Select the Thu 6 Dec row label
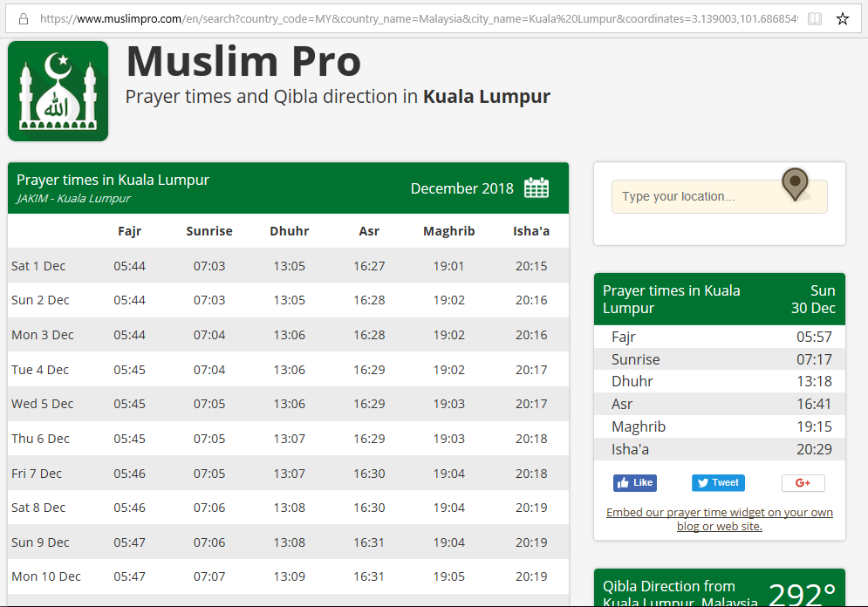 pyautogui.click(x=40, y=439)
